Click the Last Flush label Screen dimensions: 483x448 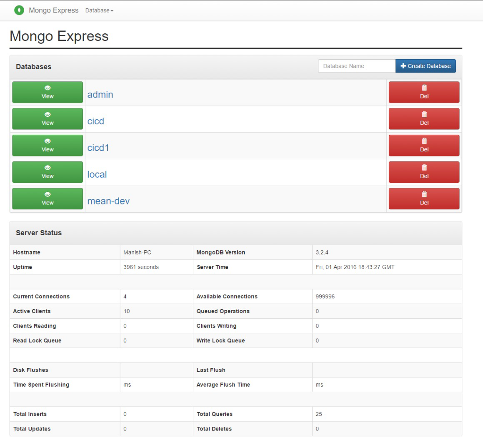211,370
